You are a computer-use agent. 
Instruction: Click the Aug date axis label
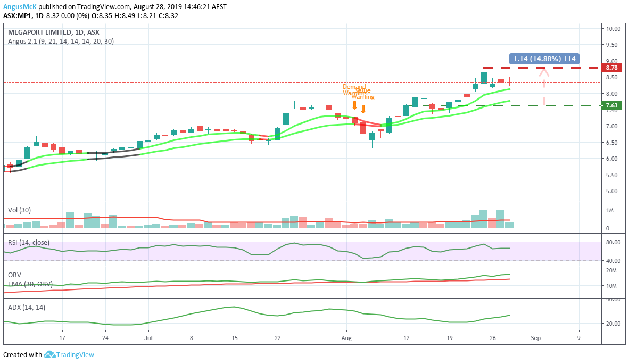(346, 338)
